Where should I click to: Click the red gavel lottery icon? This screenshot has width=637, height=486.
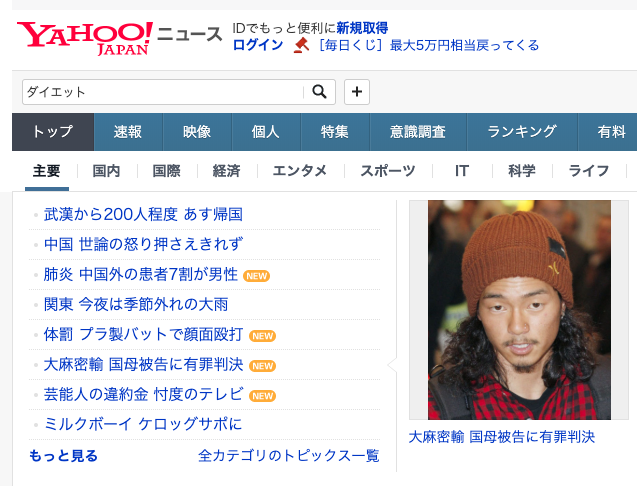[x=301, y=45]
